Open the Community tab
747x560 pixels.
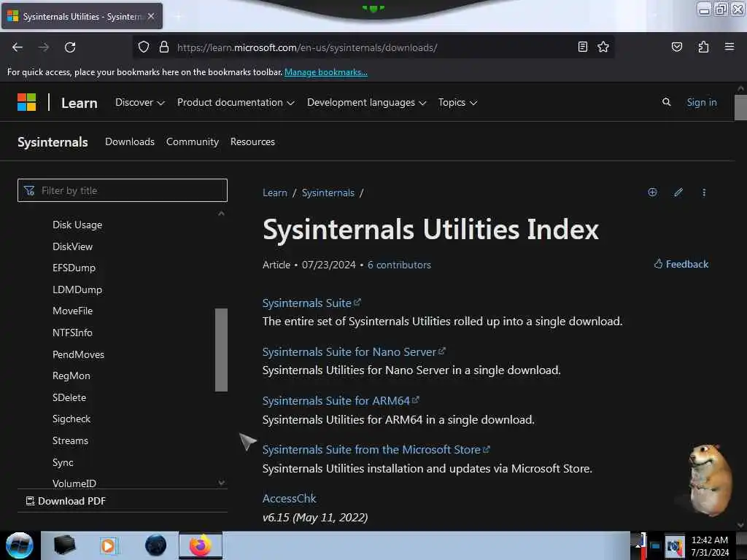click(193, 141)
